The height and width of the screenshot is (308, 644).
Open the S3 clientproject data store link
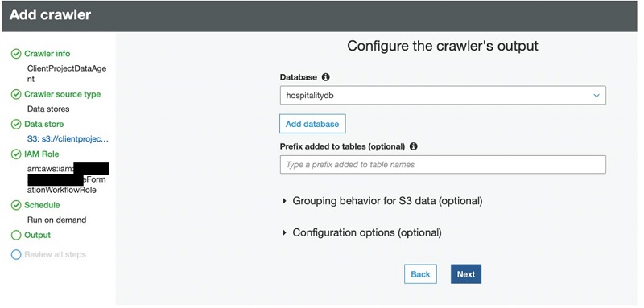pos(68,139)
